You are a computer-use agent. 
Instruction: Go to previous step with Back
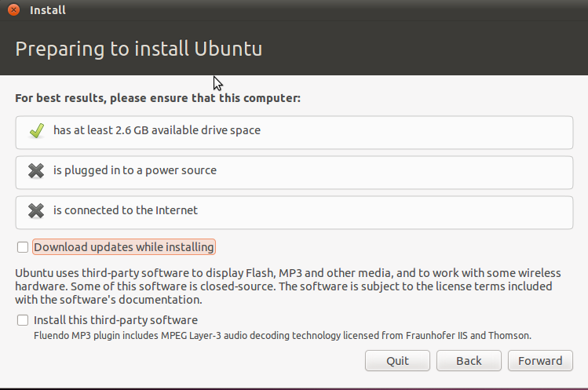pos(469,361)
